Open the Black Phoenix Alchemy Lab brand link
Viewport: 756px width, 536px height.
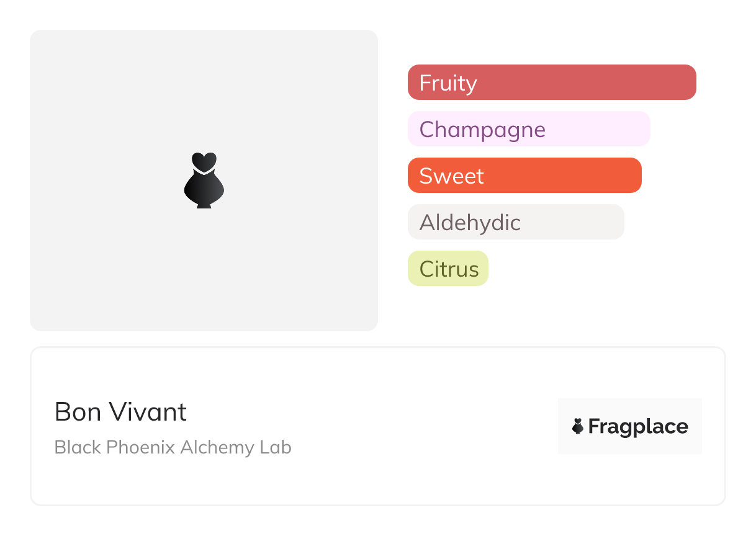click(173, 447)
